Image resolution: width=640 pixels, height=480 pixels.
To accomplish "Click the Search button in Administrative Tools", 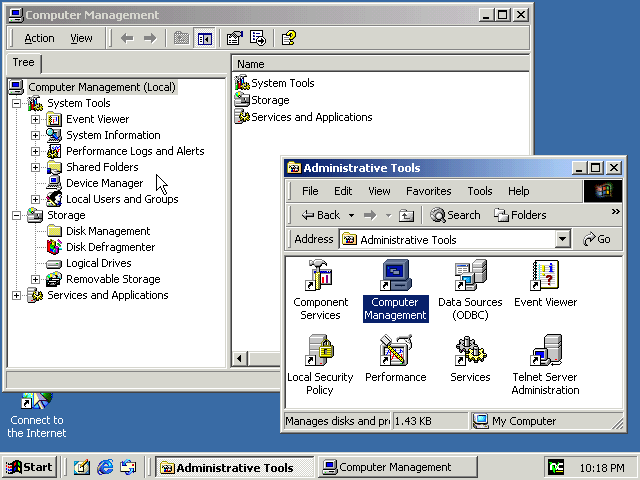I will pyautogui.click(x=455, y=215).
